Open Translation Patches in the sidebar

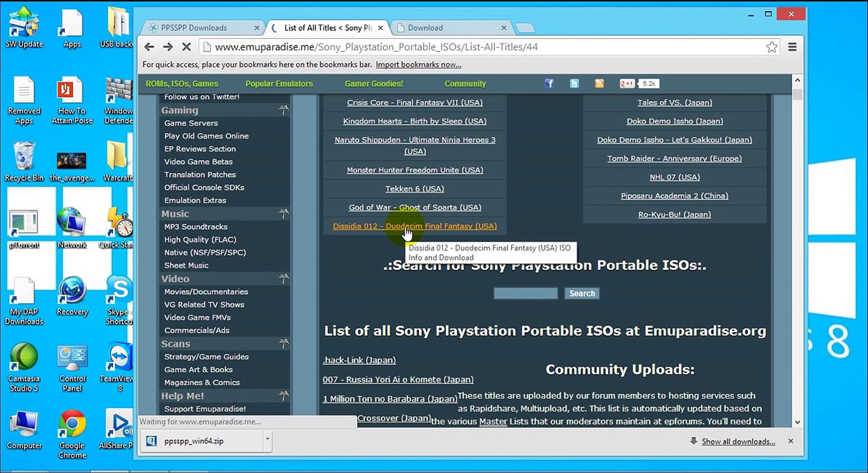200,174
